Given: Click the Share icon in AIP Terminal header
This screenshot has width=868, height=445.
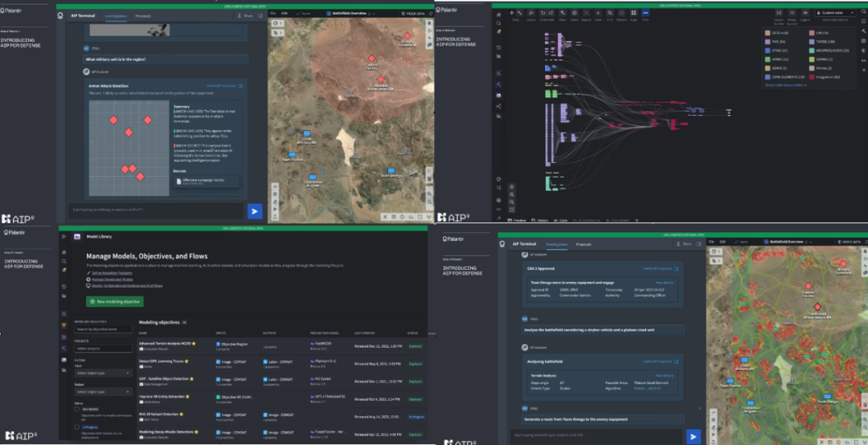Looking at the screenshot, I should pos(244,15).
